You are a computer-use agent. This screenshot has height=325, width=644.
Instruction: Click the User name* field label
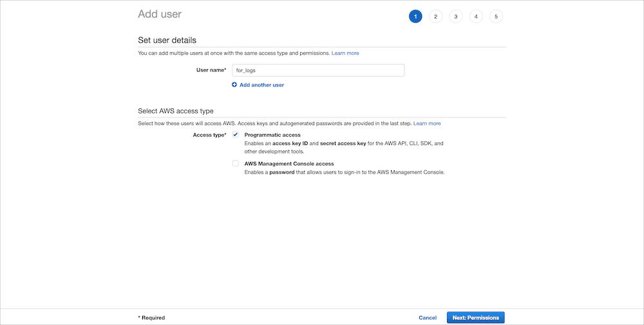pos(211,70)
